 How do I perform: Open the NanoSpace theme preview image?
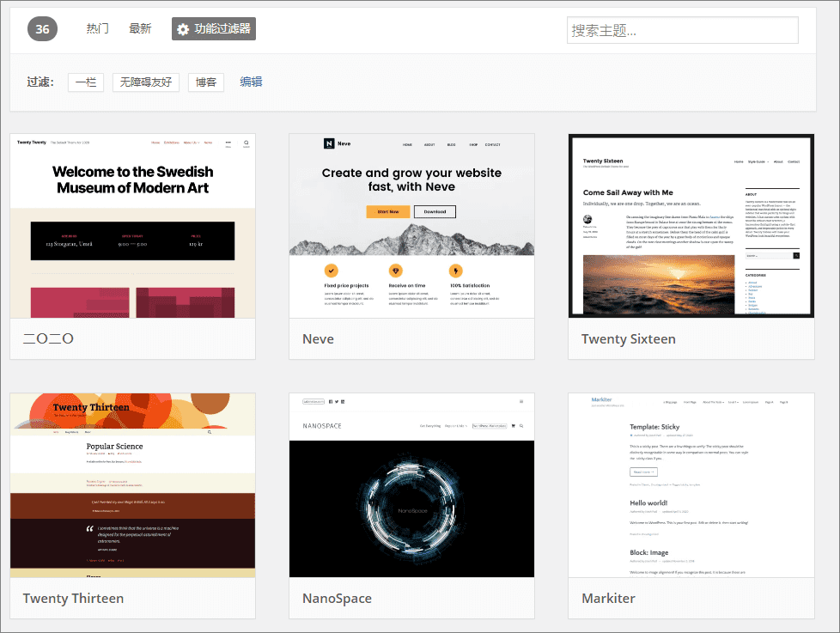coord(412,485)
